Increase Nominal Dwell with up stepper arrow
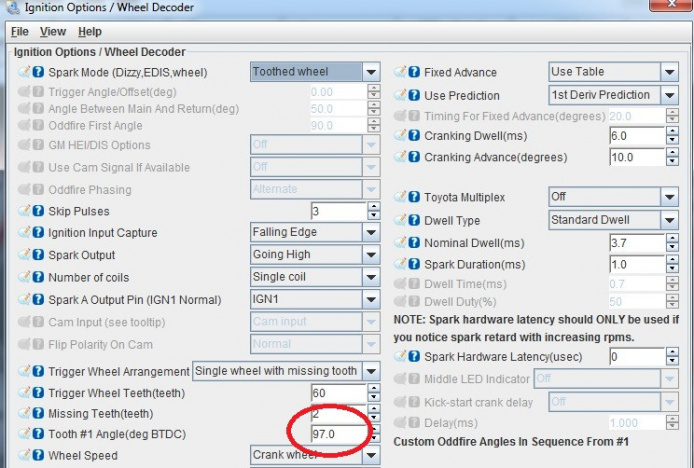 [672, 238]
